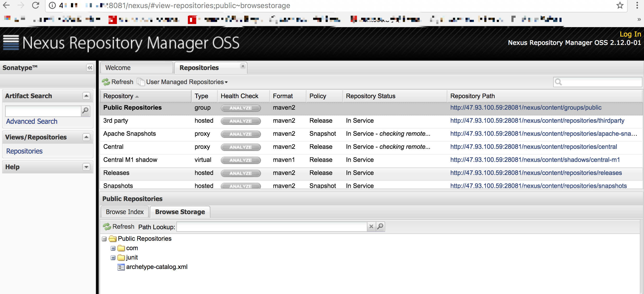
Task: Click the Public Repositories folder icon
Action: pos(112,239)
